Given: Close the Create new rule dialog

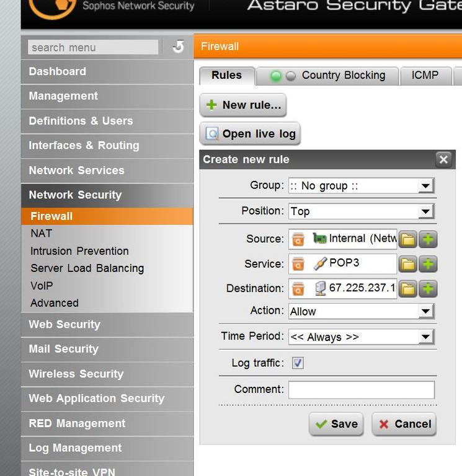Looking at the screenshot, I should point(443,159).
